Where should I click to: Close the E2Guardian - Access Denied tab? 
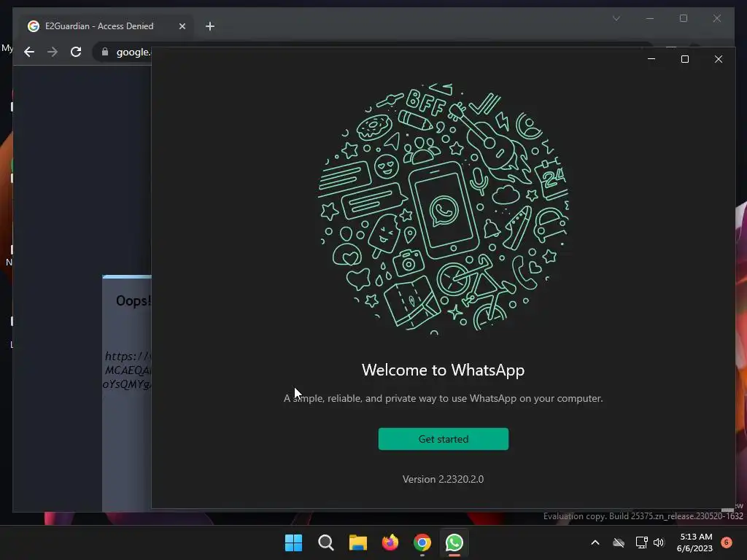(182, 26)
